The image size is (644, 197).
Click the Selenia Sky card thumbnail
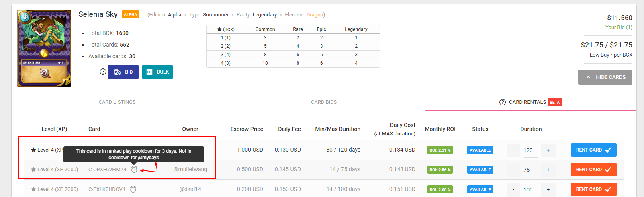tap(44, 49)
